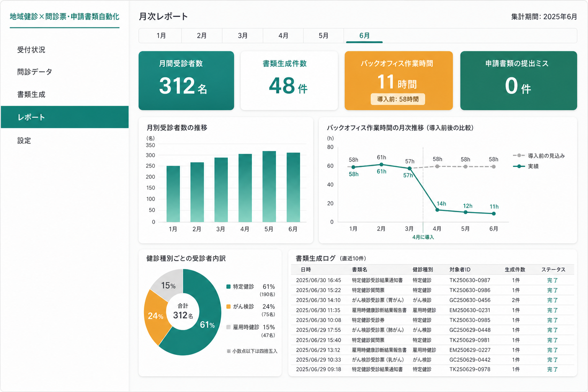Image resolution: width=588 pixels, height=392 pixels.
Task: Select レポート in the sidebar
Action: pyautogui.click(x=64, y=117)
